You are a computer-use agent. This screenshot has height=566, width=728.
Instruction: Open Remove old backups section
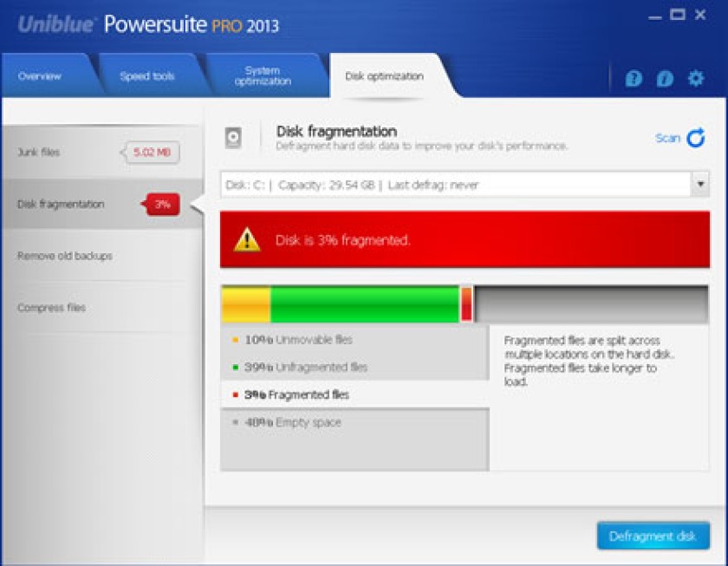102,256
